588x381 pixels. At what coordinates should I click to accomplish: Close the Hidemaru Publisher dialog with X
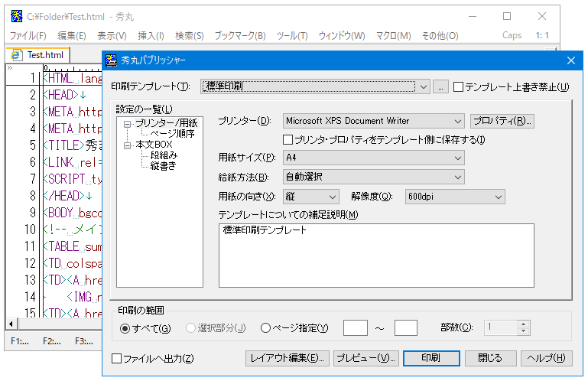(570, 60)
